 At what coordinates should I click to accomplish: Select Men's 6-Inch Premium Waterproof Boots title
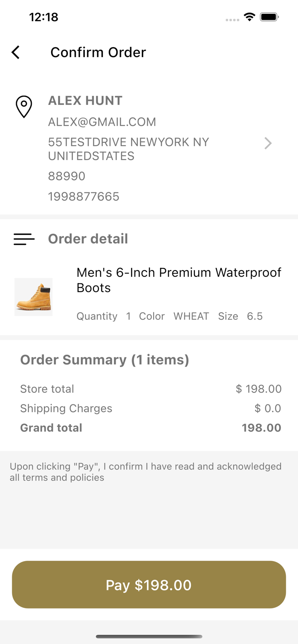click(x=179, y=280)
